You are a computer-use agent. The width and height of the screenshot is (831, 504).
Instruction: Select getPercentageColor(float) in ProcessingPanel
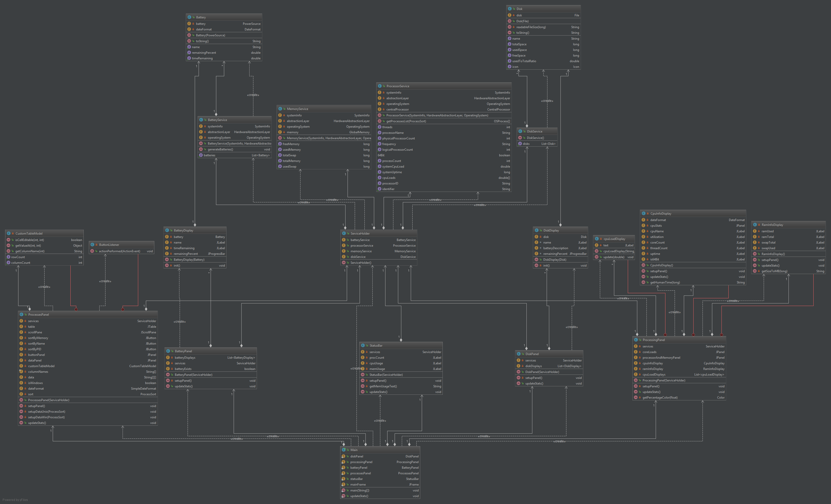pyautogui.click(x=660, y=398)
